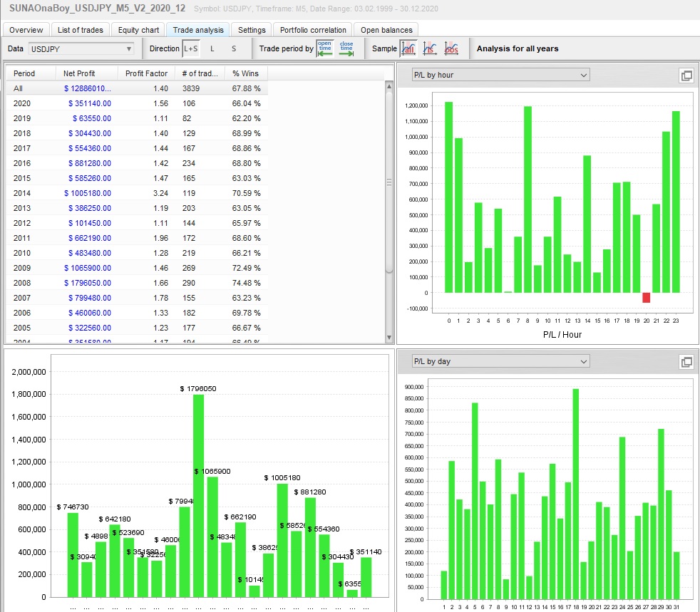Click net profit $ 1065900.00 cell
Image resolution: width=700 pixels, height=612 pixels.
coord(88,268)
